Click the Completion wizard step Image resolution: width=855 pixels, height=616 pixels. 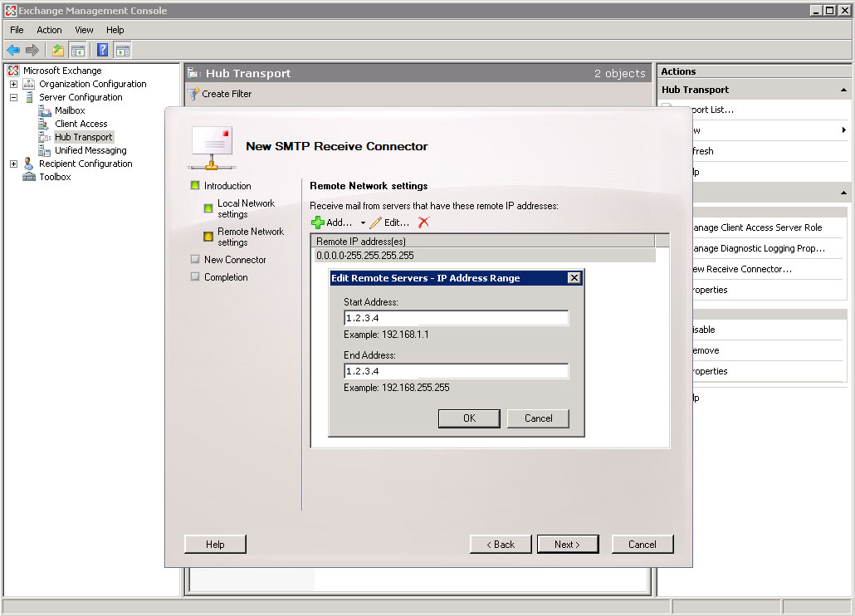pyautogui.click(x=226, y=277)
